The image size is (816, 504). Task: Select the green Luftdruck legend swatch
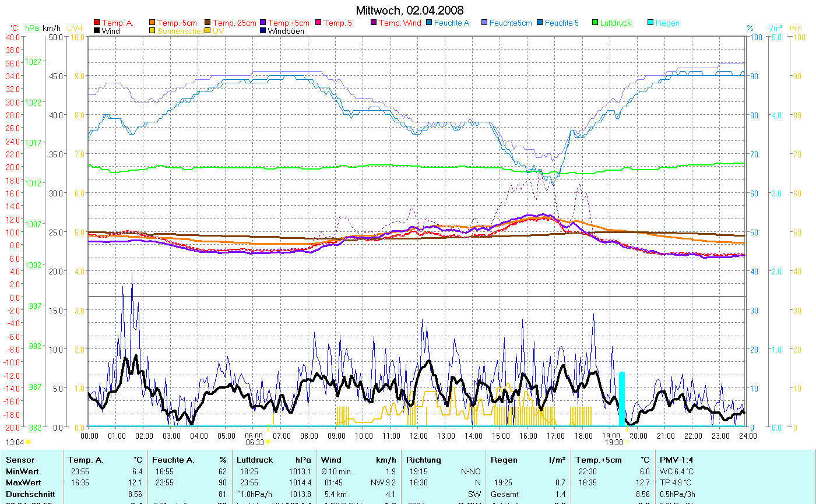(595, 23)
